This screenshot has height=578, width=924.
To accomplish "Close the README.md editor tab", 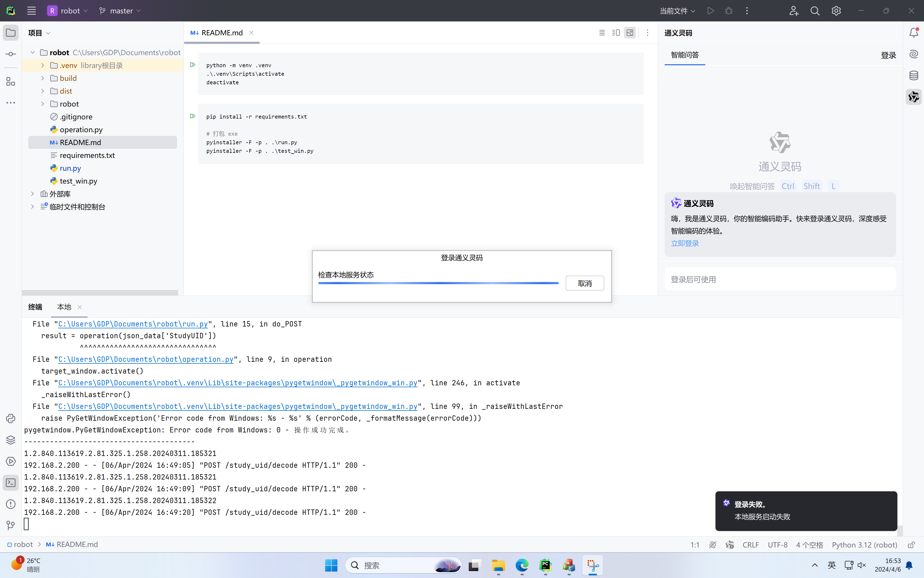I will click(x=251, y=33).
